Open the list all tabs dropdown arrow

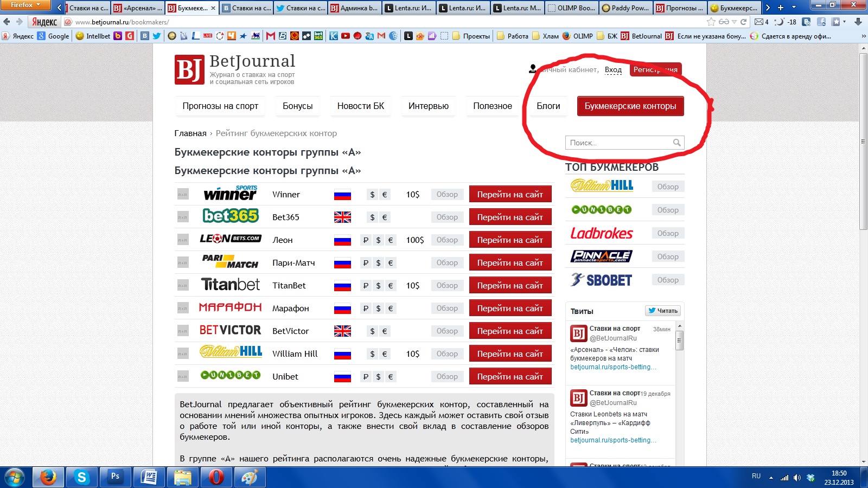coord(794,8)
